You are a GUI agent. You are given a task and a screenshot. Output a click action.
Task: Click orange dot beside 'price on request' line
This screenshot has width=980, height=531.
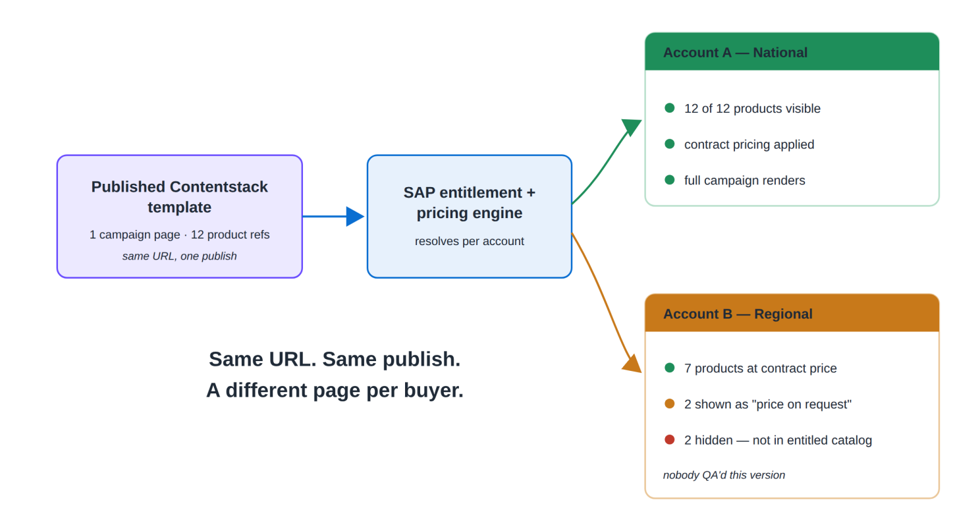point(670,404)
